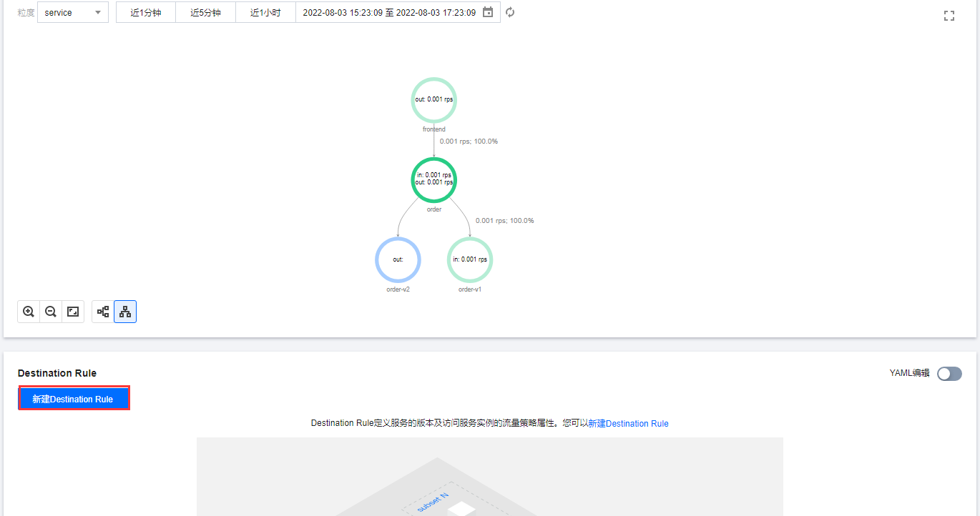This screenshot has width=980, height=516.
Task: Enter fullscreen mode for topology
Action: coord(949,16)
